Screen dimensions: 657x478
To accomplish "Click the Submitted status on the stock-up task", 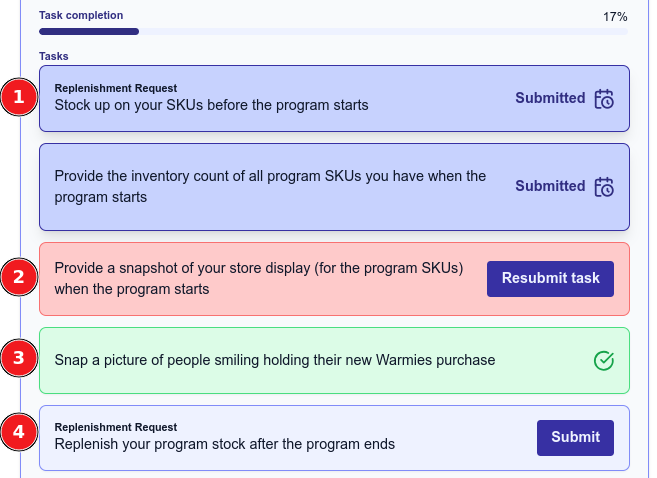I will coord(550,98).
